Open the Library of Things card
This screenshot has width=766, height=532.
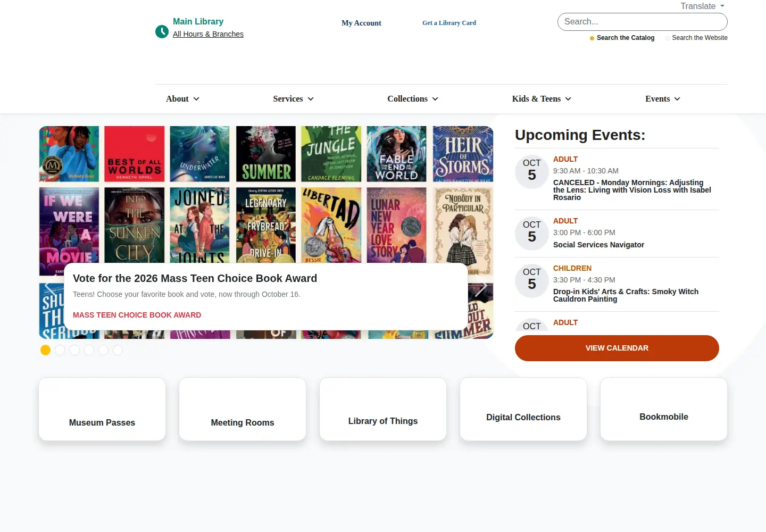383,409
